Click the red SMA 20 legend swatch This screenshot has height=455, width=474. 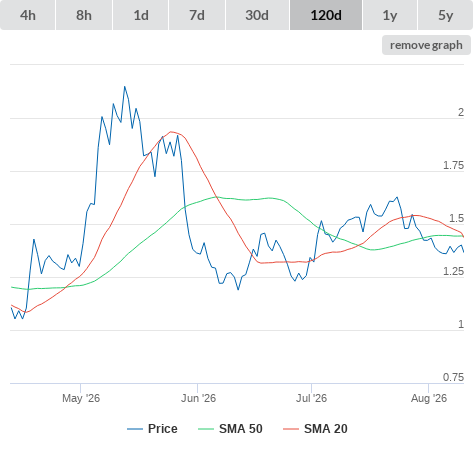coord(291,429)
